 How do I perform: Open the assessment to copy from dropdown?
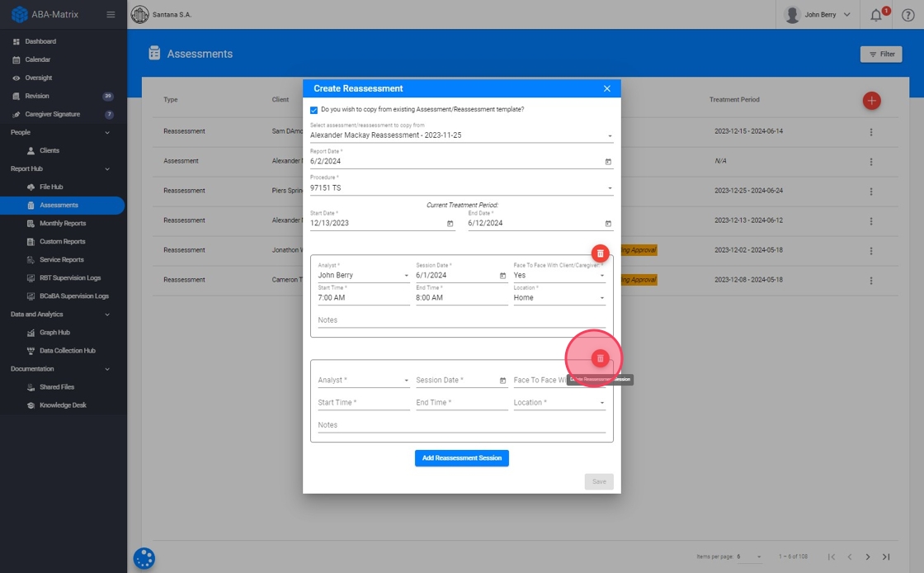click(461, 135)
